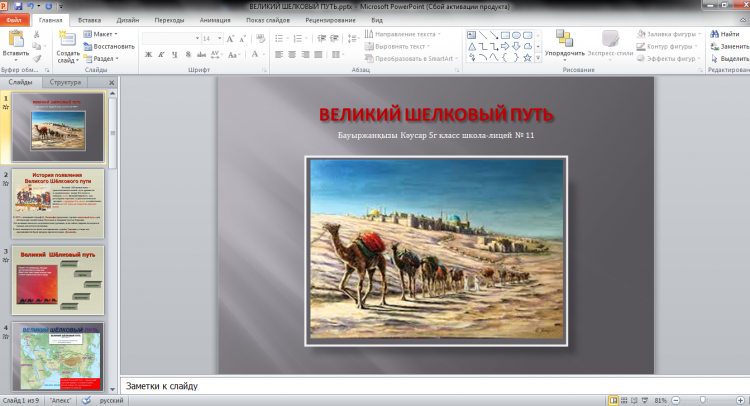Toggle align text right

[x=305, y=55]
